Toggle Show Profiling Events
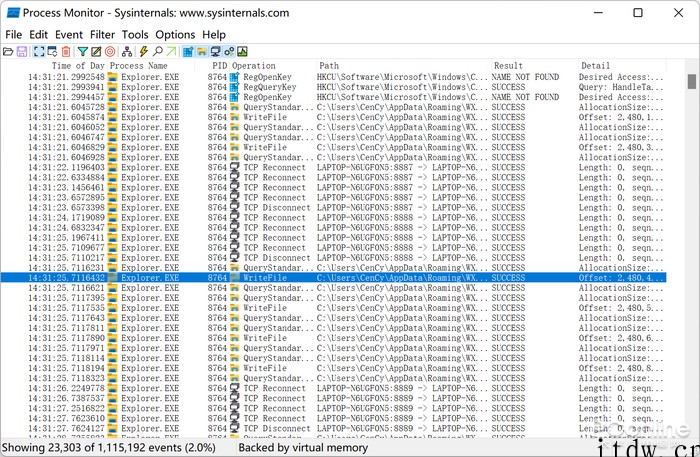700x457 pixels. [x=242, y=52]
